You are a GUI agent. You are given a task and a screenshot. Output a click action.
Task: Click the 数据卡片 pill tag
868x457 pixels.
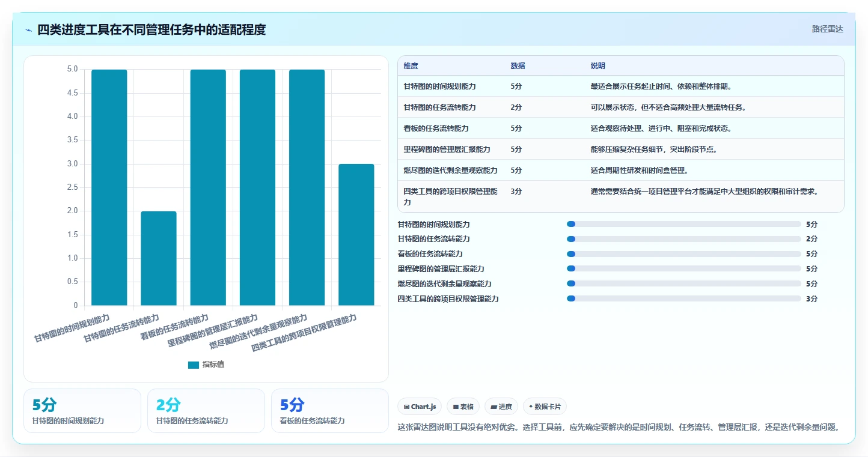(545, 407)
